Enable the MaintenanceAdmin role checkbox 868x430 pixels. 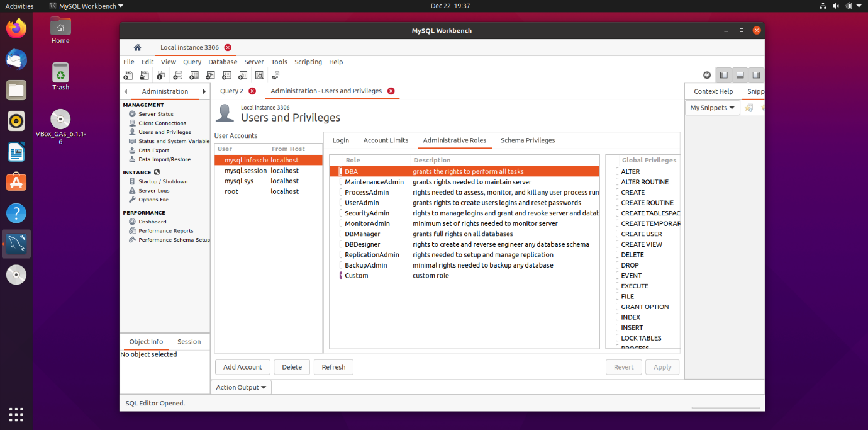click(x=340, y=182)
